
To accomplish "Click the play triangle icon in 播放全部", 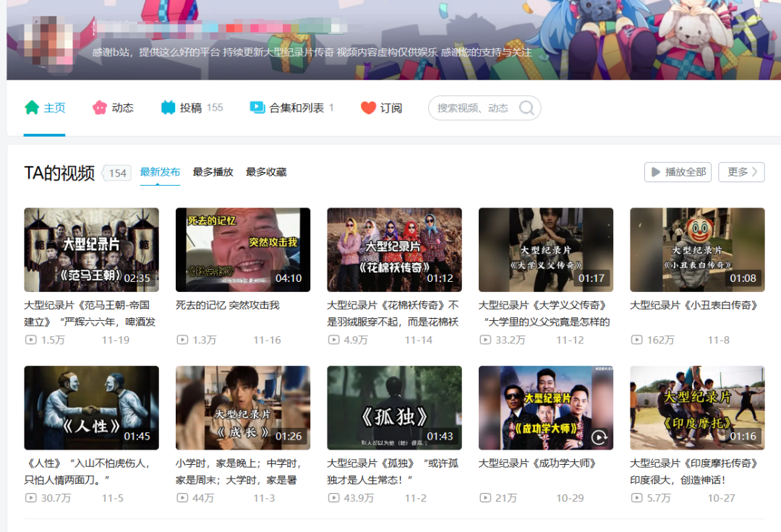I will tap(656, 172).
